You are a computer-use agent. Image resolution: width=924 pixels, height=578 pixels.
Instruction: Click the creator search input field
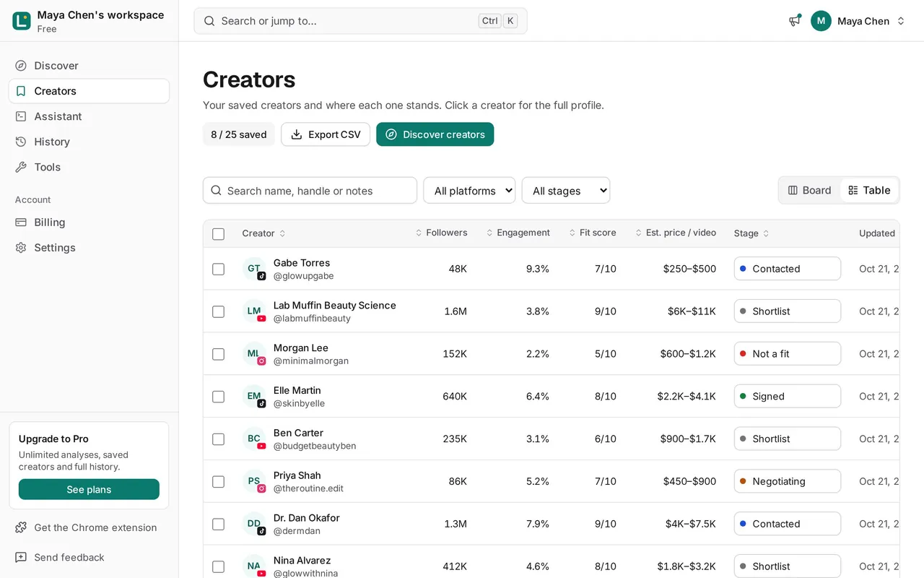pos(310,191)
